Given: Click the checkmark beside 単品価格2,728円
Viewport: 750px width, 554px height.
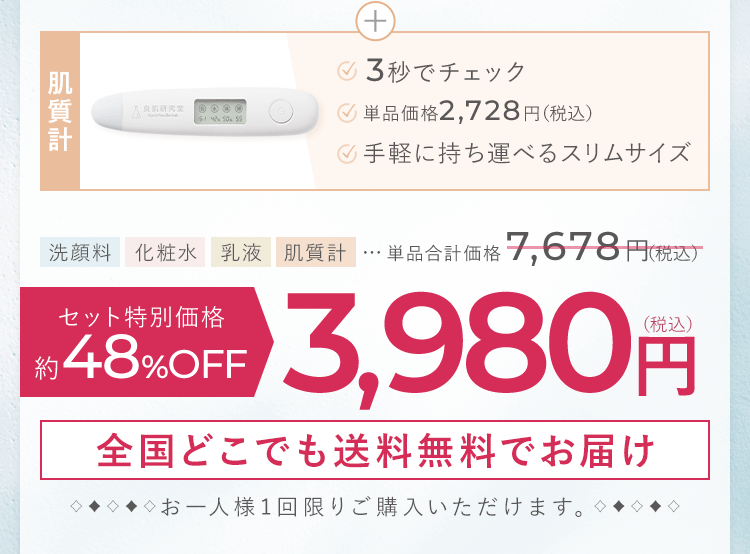Looking at the screenshot, I should pyautogui.click(x=347, y=112).
